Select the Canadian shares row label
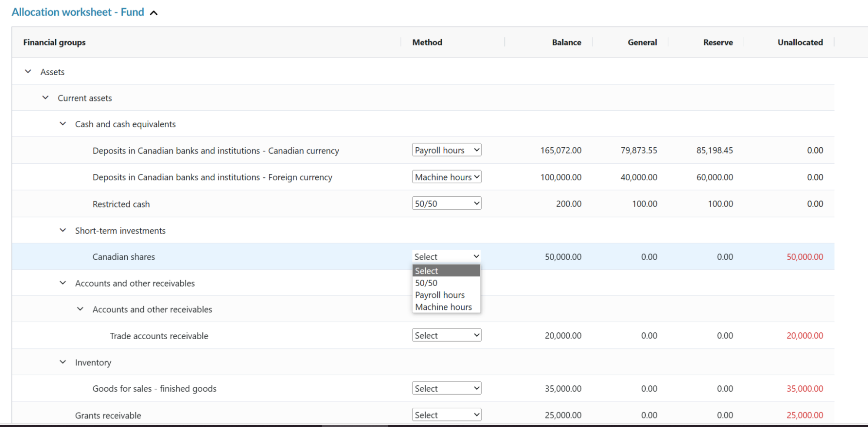This screenshot has height=427, width=868. 124,257
